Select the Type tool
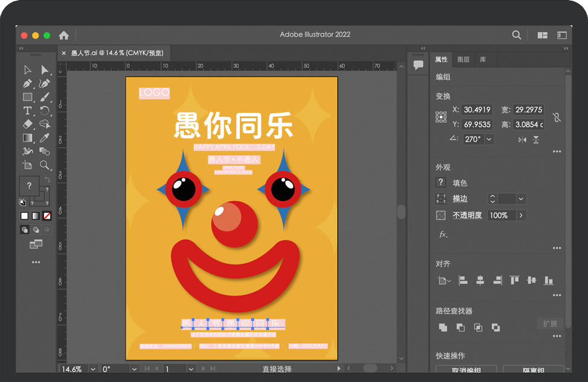Screen dimensions: 588x382 tap(27, 110)
